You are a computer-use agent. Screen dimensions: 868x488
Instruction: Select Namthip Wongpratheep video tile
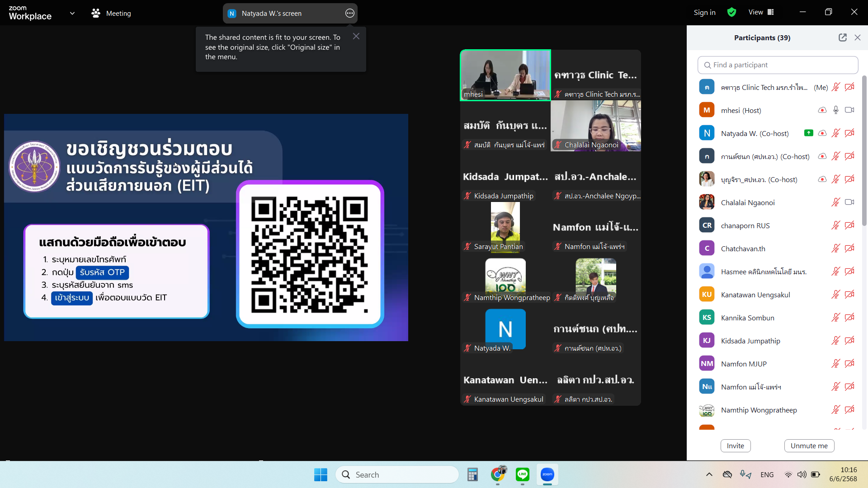(x=505, y=278)
